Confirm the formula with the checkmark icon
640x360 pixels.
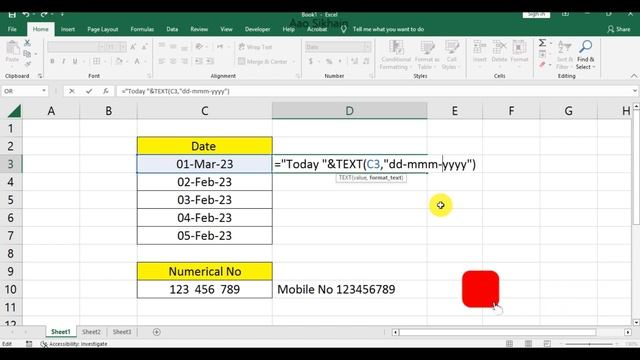click(89, 91)
